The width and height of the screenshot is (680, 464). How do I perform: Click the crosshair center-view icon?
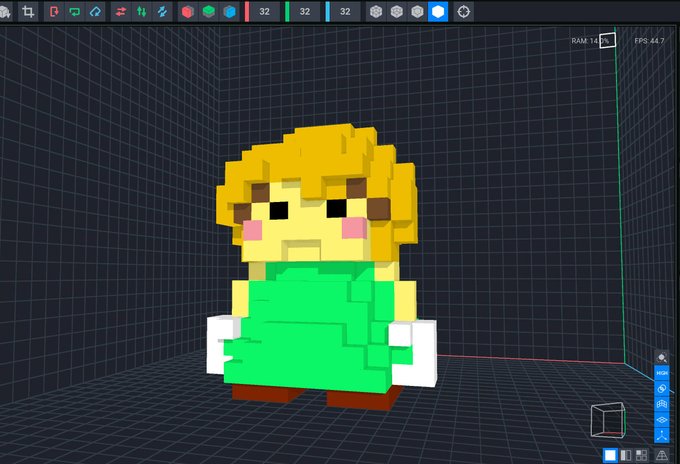464,12
